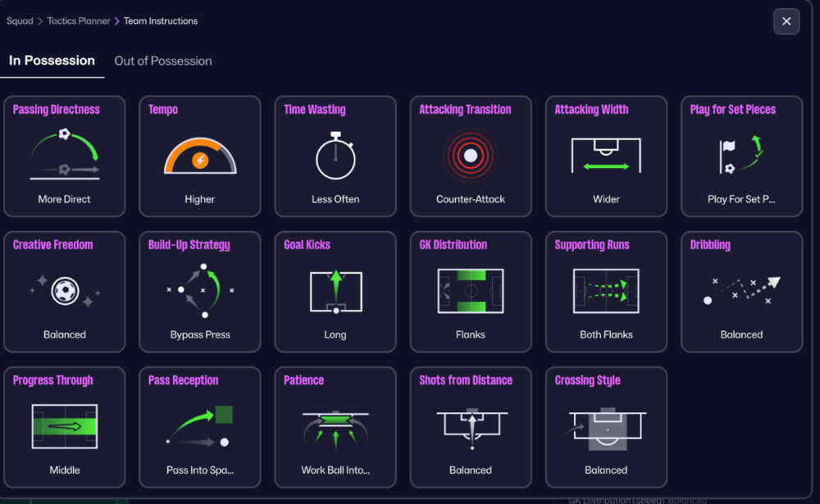Viewport: 820px width, 504px height.
Task: Click the 'Work Ball Into...' value text
Action: pyautogui.click(x=335, y=470)
